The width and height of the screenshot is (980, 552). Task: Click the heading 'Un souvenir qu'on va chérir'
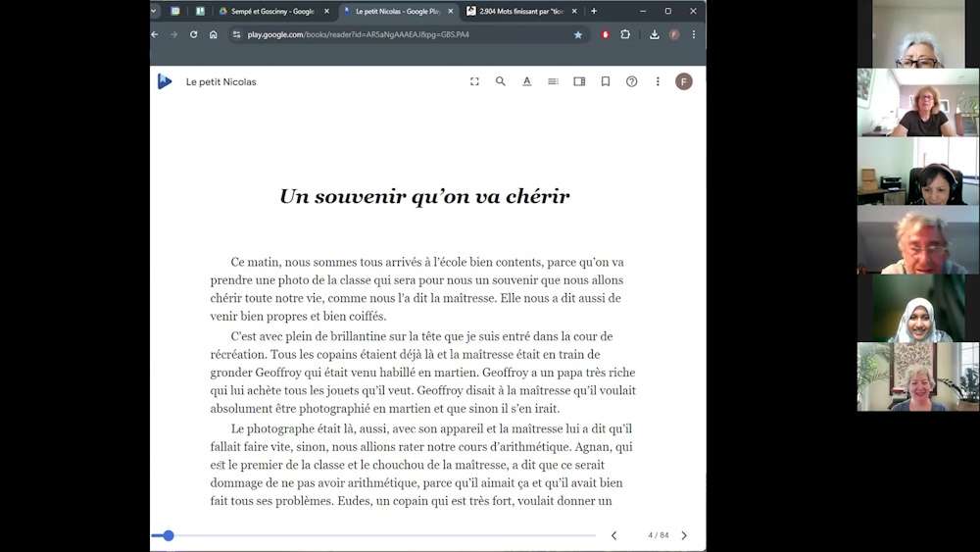[424, 196]
